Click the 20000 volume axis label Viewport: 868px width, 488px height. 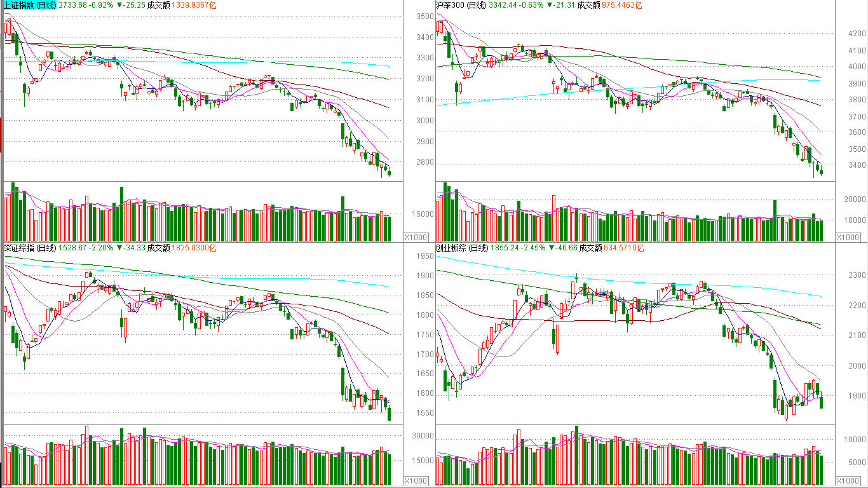(855, 200)
